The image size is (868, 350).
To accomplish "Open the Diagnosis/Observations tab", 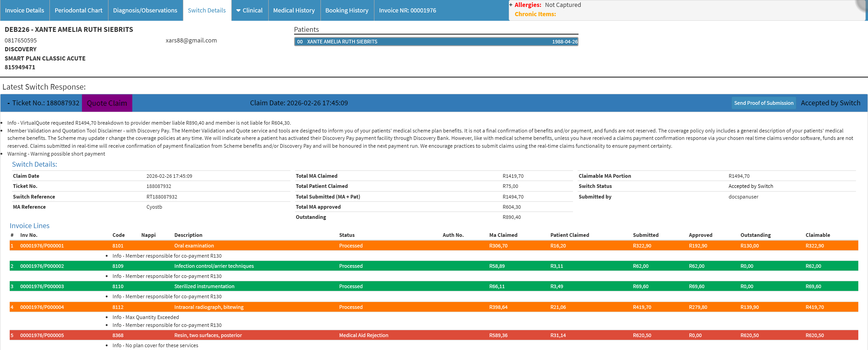I will [145, 10].
